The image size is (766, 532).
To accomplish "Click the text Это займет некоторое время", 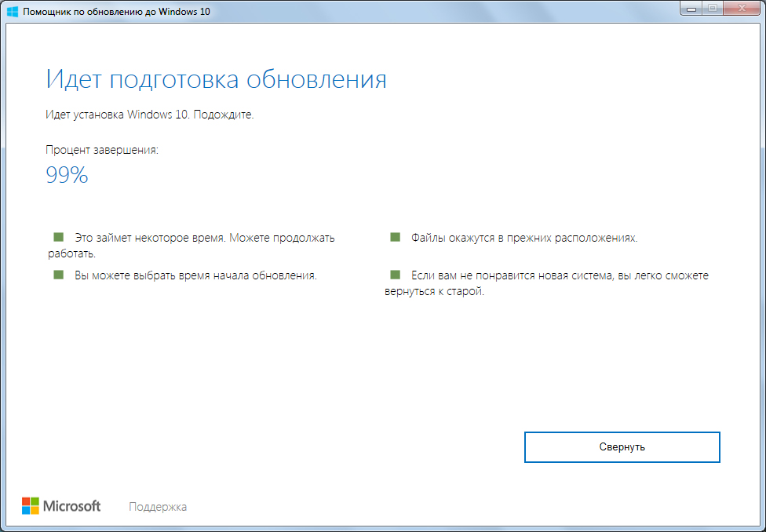I will coord(151,239).
